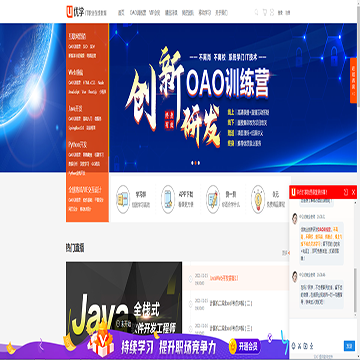Open the search magnifier icon in header
Image resolution: width=360 pixels, height=360 pixels.
[x=256, y=12]
